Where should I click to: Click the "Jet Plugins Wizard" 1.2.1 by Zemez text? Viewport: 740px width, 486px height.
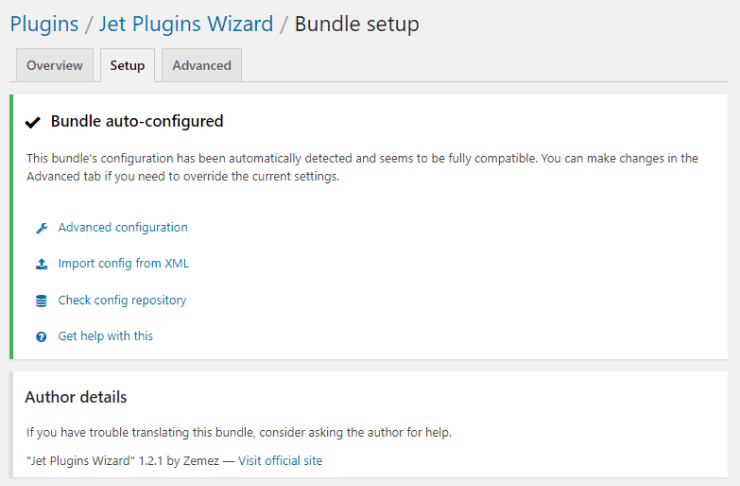[x=123, y=461]
